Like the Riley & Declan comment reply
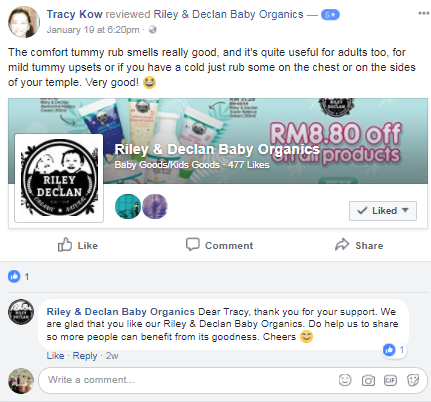431x402 pixels. (x=55, y=356)
